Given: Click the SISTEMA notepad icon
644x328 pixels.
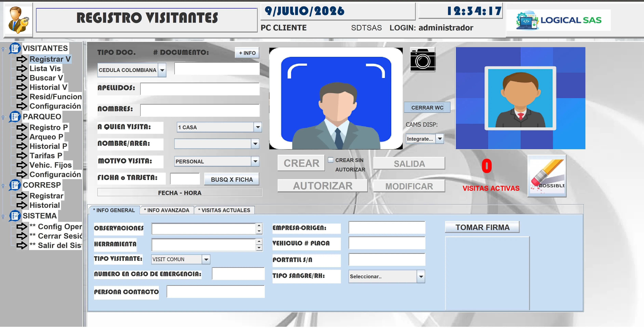Looking at the screenshot, I should [x=15, y=216].
